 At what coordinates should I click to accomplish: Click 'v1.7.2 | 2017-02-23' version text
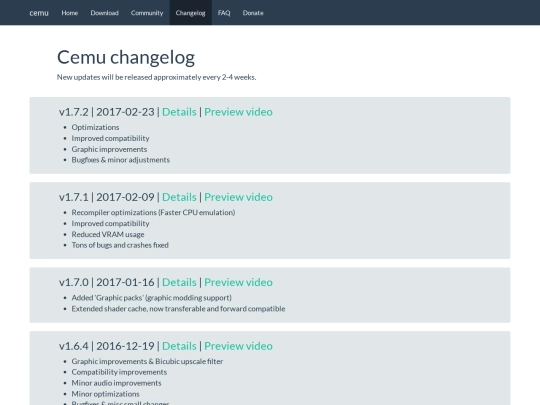(x=106, y=112)
